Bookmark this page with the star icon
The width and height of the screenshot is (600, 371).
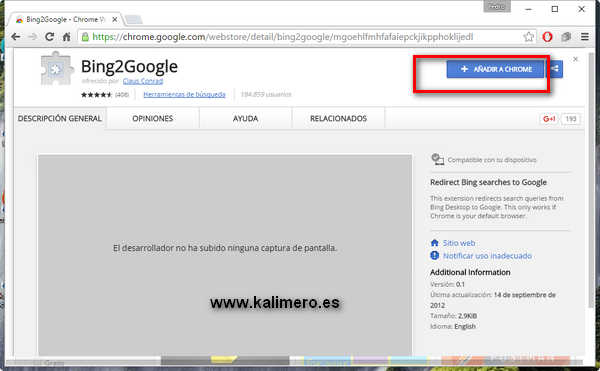528,37
